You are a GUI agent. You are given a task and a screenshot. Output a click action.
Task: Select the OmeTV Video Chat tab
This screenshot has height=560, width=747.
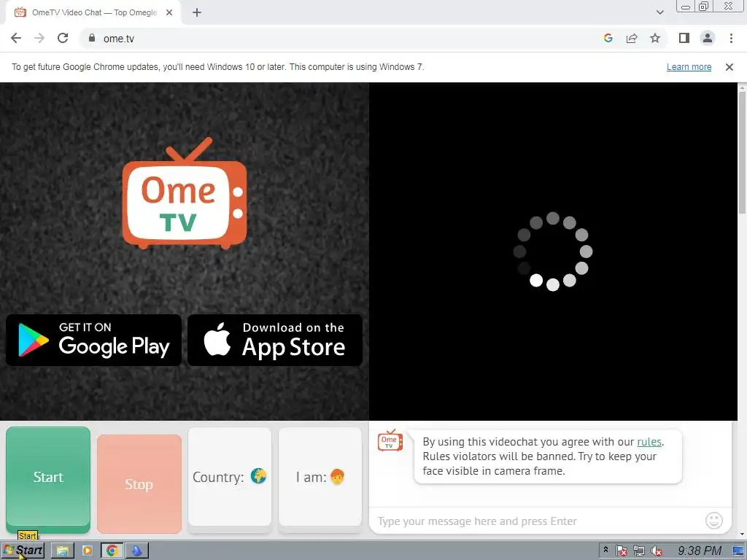[93, 13]
